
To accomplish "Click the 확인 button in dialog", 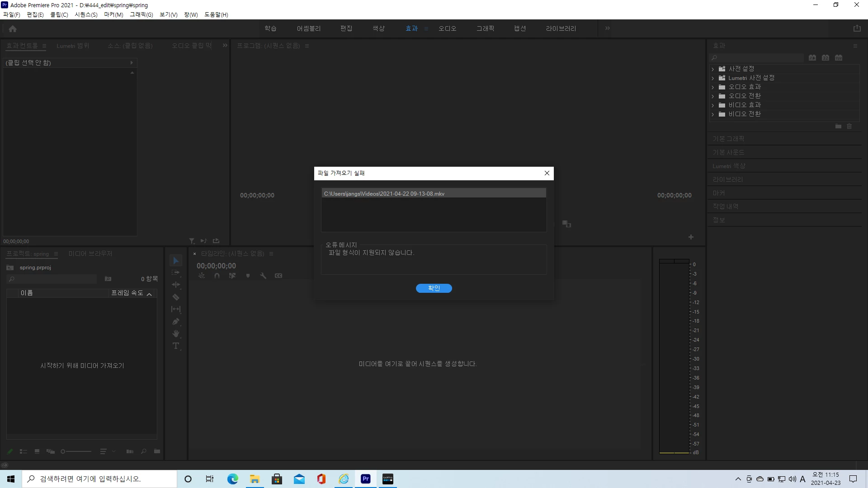I will click(434, 288).
